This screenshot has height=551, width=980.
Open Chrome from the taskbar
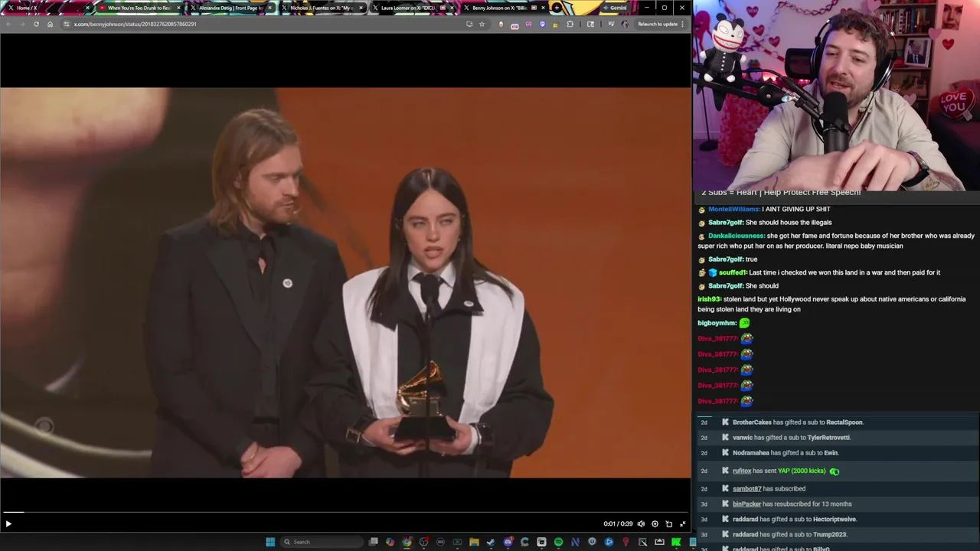point(407,542)
